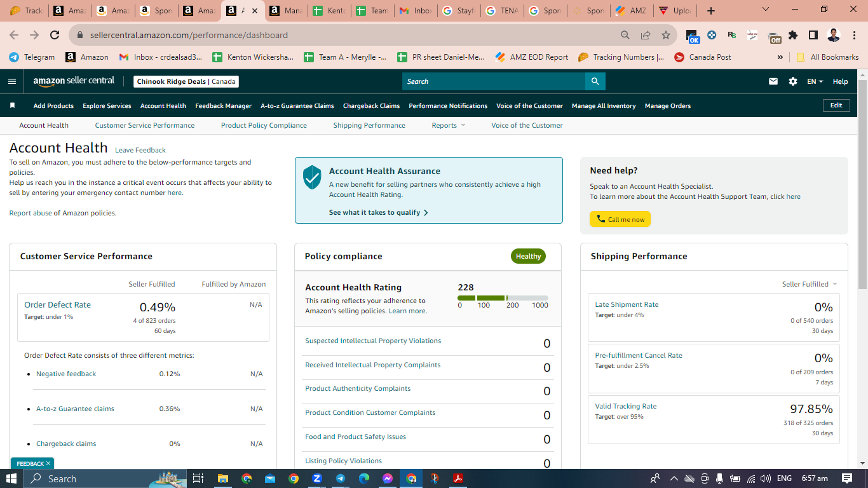Image resolution: width=868 pixels, height=488 pixels.
Task: Open Feedback Manager in the top menu
Action: click(x=223, y=105)
